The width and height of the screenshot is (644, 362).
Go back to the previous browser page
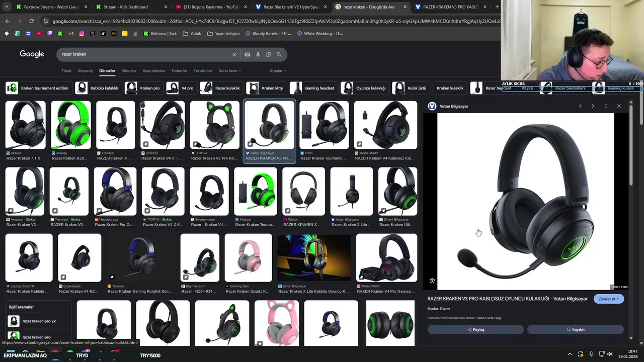point(7,21)
